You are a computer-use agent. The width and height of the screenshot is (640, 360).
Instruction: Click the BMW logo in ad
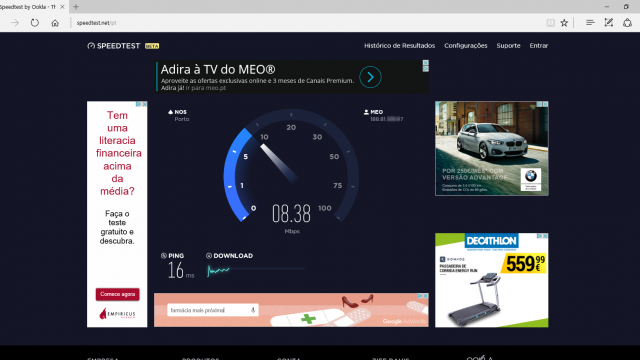point(531,176)
